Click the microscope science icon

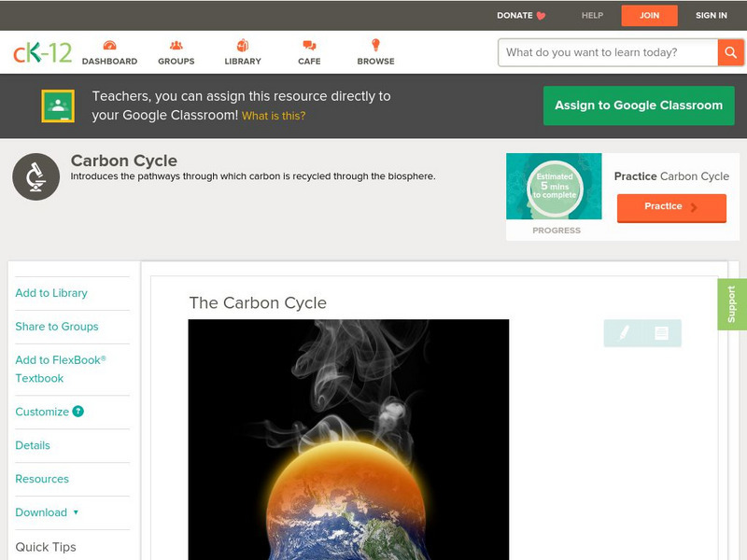[x=35, y=176]
